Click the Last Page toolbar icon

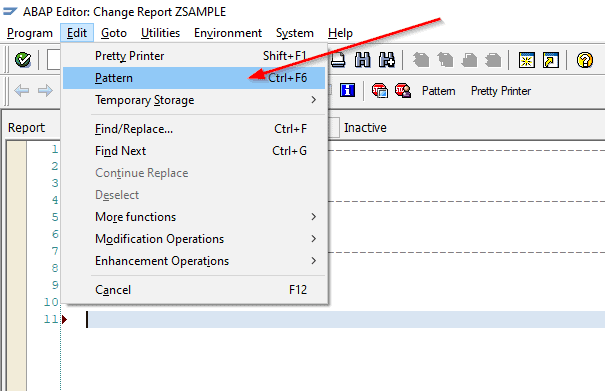493,60
